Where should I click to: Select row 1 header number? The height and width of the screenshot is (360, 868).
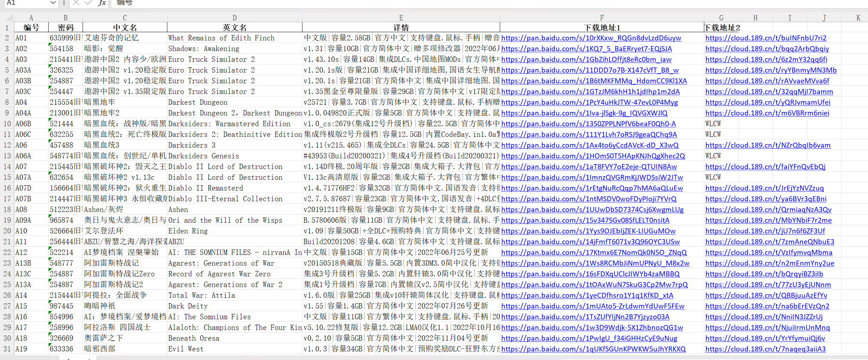(x=7, y=28)
